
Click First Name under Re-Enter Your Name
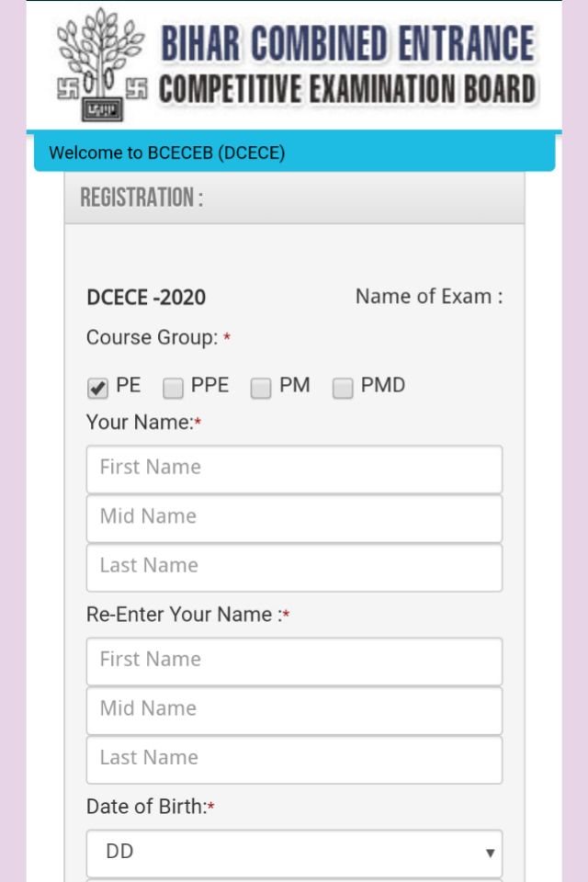(x=294, y=661)
